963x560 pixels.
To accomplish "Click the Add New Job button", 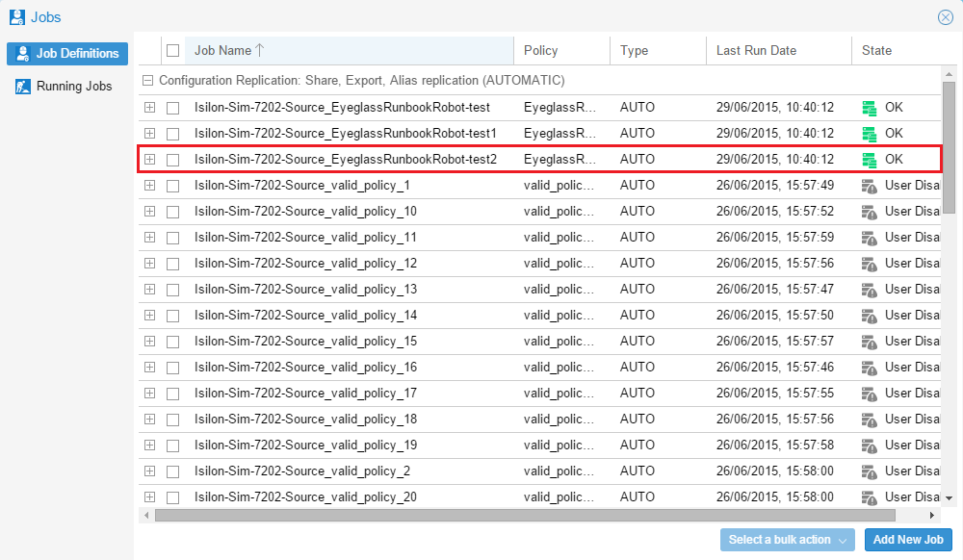I will tap(908, 540).
